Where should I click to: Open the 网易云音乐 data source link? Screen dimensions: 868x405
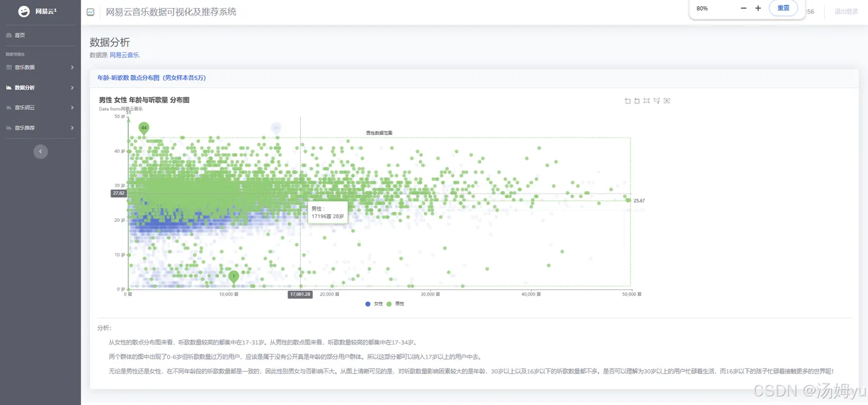(x=125, y=55)
